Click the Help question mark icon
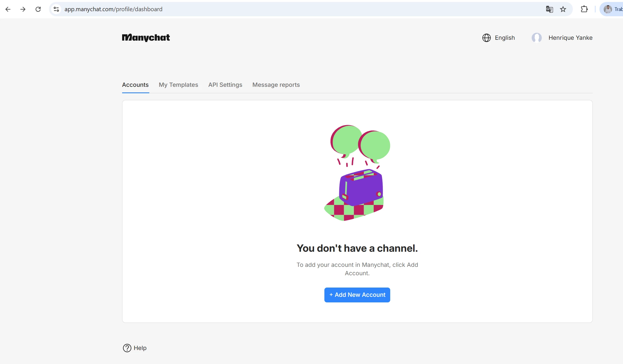The height and width of the screenshot is (364, 623). (x=127, y=348)
